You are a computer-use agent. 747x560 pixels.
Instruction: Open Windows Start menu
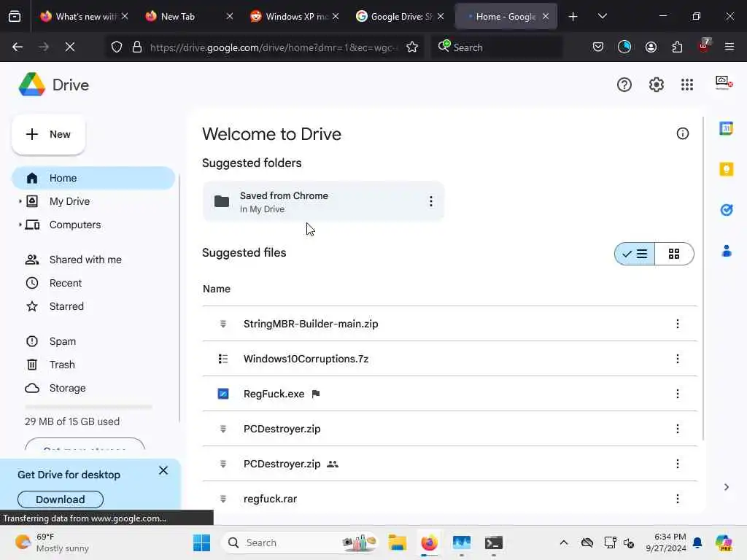click(201, 542)
